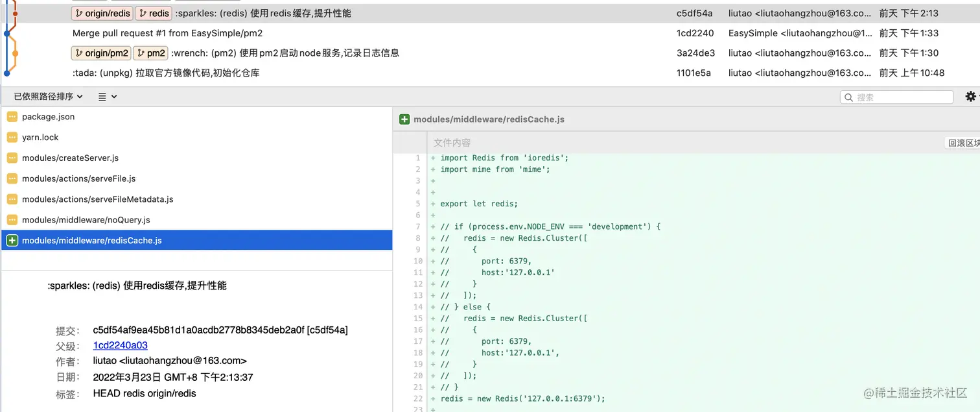The height and width of the screenshot is (412, 980).
Task: Click diff line 2 import mime
Action: pyautogui.click(x=495, y=169)
